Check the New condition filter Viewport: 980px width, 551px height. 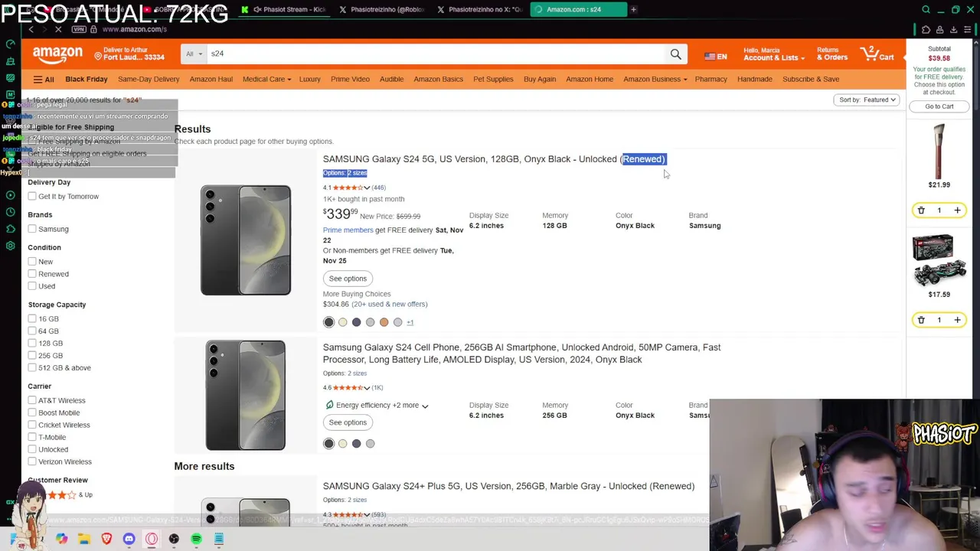[32, 262]
